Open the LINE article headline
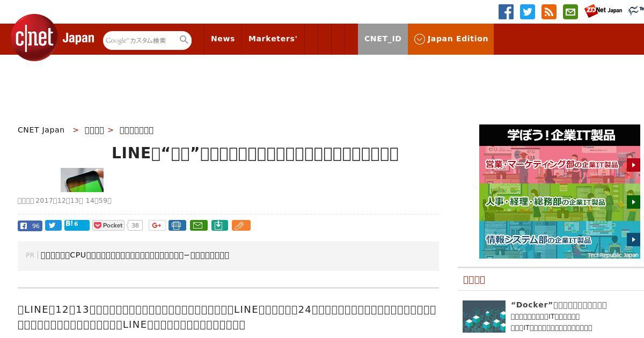The image size is (644, 338). pos(255,153)
